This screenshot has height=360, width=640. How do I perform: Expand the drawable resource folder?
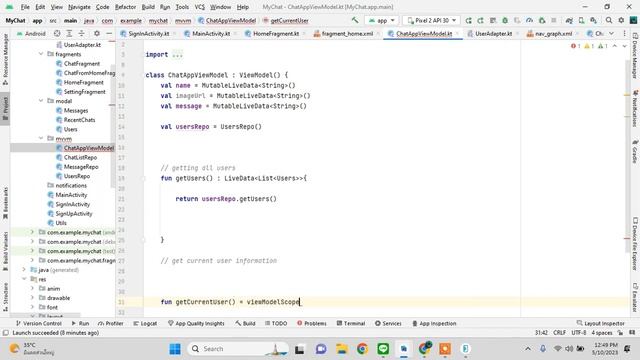tap(32, 298)
